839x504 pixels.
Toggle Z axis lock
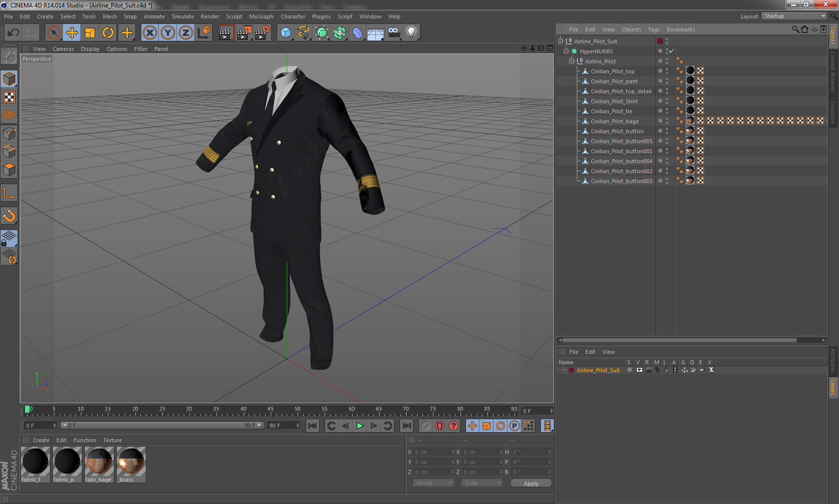[186, 33]
